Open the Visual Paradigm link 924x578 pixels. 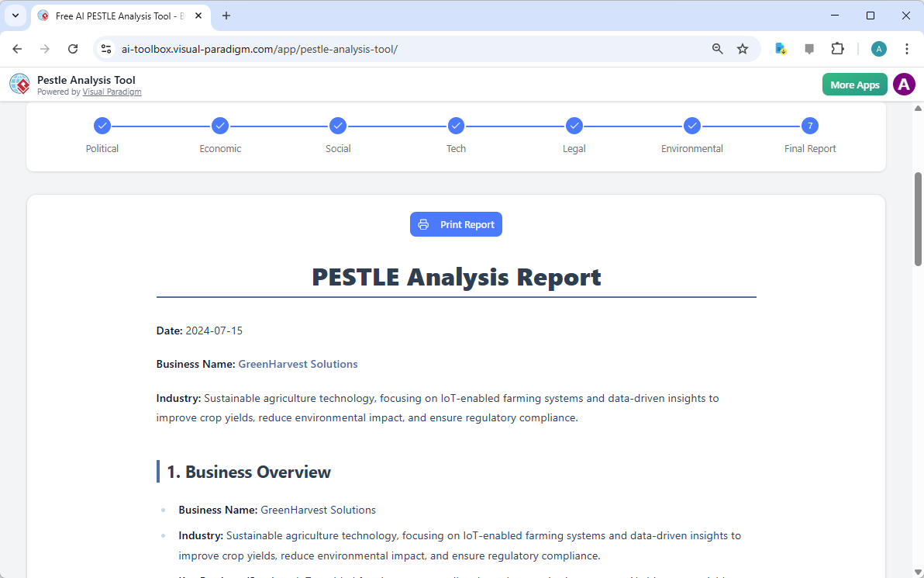coord(112,92)
